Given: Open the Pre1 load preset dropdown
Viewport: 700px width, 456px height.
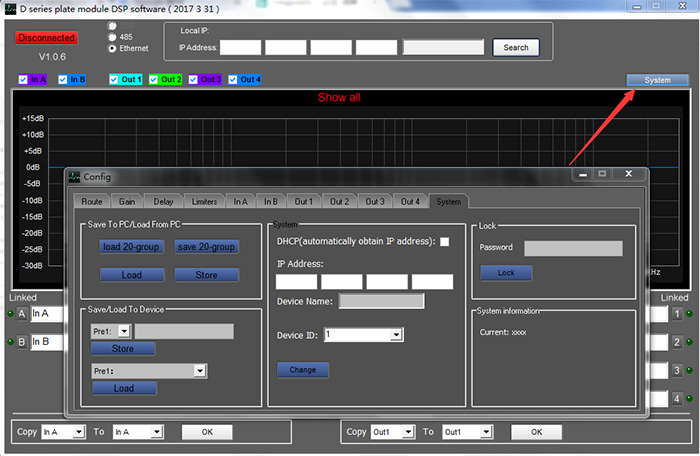Looking at the screenshot, I should click(200, 371).
